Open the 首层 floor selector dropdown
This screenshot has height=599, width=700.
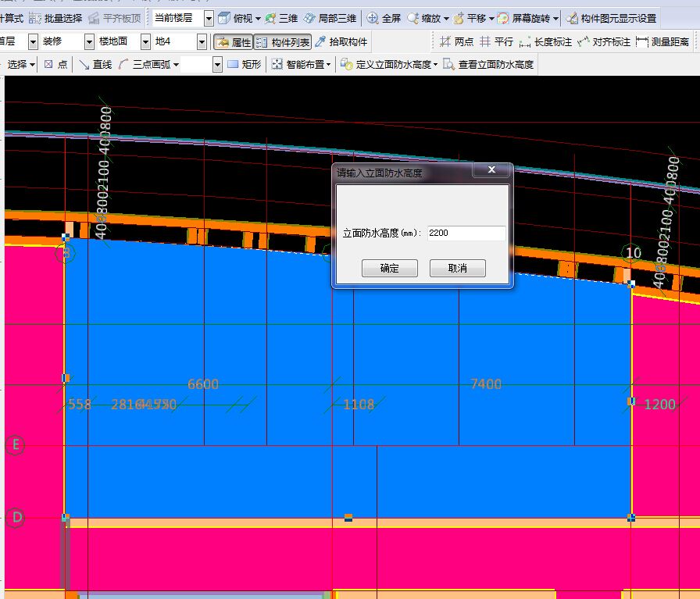pyautogui.click(x=33, y=42)
